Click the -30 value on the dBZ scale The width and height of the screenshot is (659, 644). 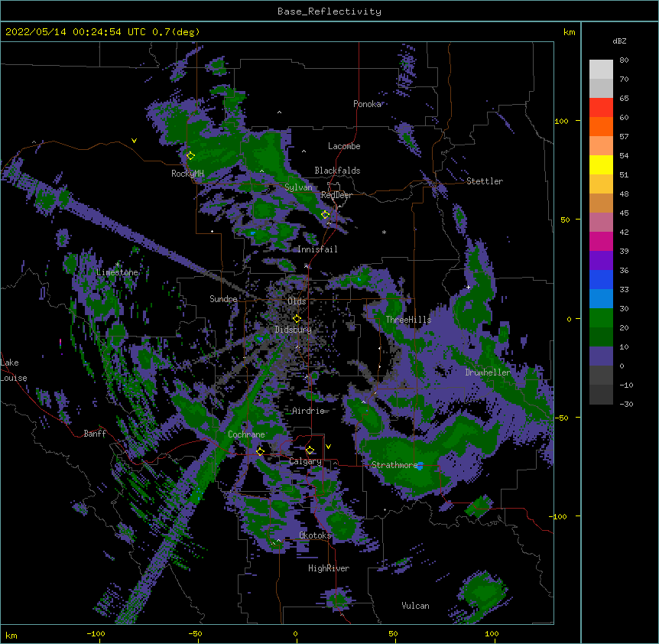pos(626,404)
